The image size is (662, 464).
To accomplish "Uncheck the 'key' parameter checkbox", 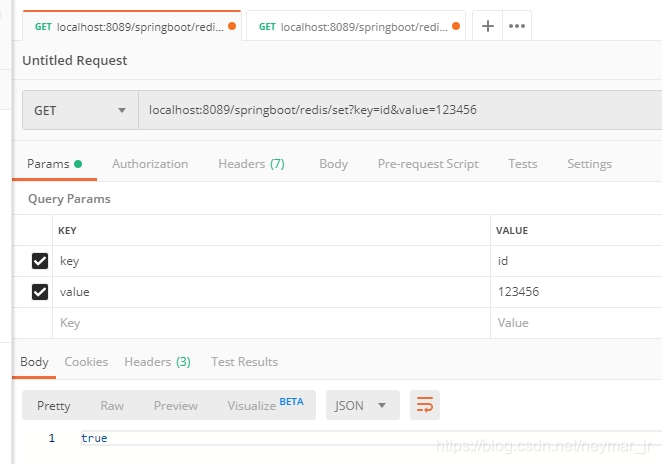I will click(x=40, y=261).
